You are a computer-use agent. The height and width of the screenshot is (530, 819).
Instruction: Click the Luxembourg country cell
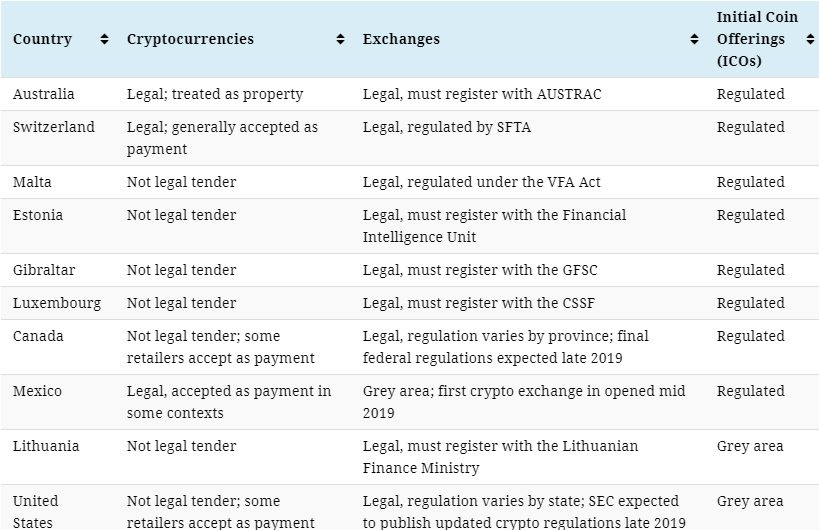click(x=57, y=303)
